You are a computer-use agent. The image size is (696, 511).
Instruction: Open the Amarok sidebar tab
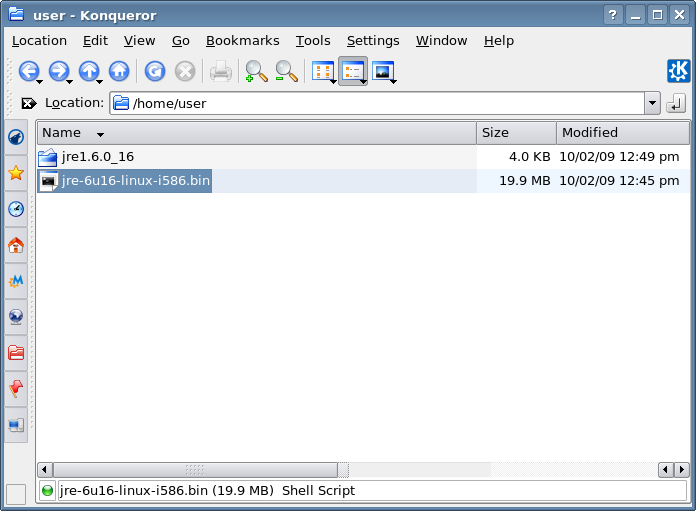[x=16, y=137]
